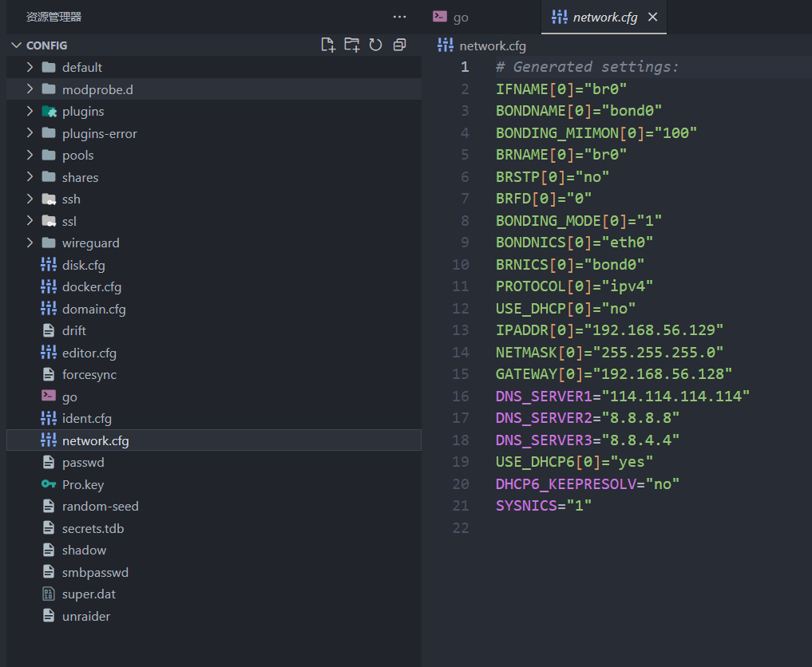Click the super.dat binary file icon
This screenshot has height=667, width=812.
(49, 594)
